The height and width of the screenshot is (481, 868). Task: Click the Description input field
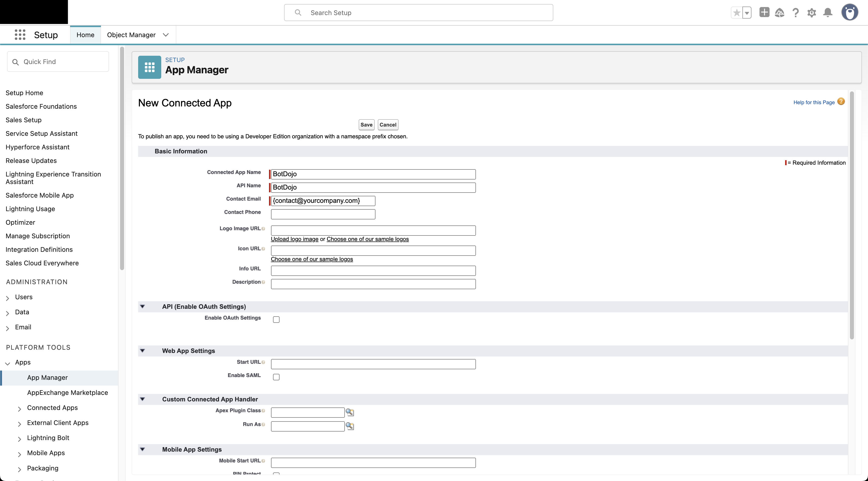(373, 284)
